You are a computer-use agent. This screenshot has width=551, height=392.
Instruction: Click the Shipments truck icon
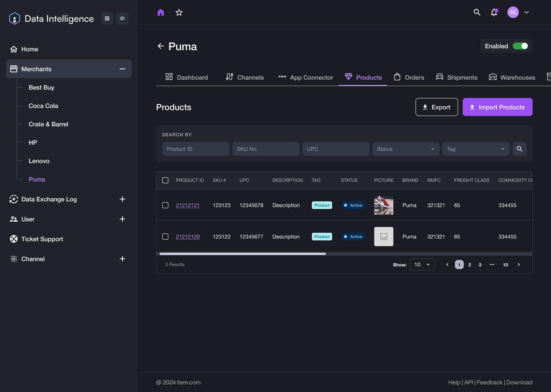pyautogui.click(x=440, y=77)
